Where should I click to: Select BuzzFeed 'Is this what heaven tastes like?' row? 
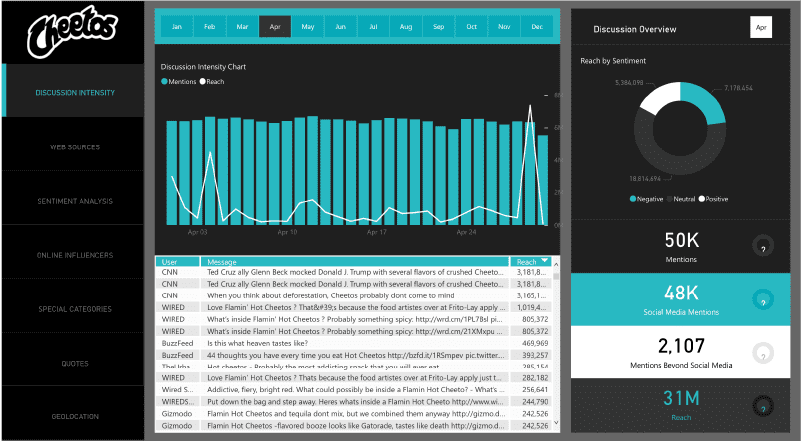point(354,343)
